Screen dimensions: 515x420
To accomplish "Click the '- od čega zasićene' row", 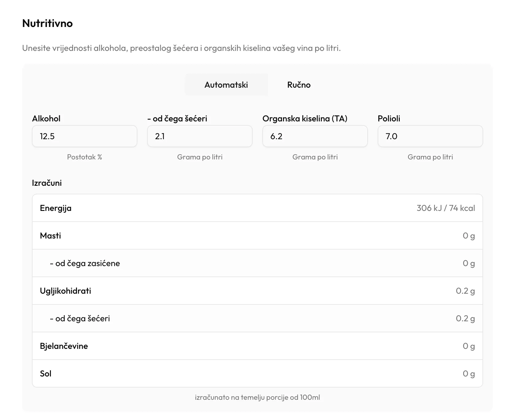I will click(x=257, y=263).
